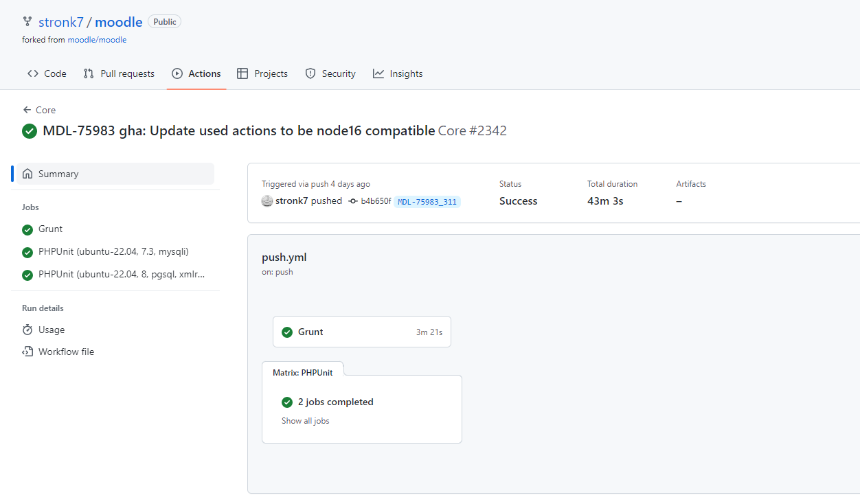This screenshot has width=860, height=504.
Task: Click the left arrow icon before Core
Action: point(27,110)
